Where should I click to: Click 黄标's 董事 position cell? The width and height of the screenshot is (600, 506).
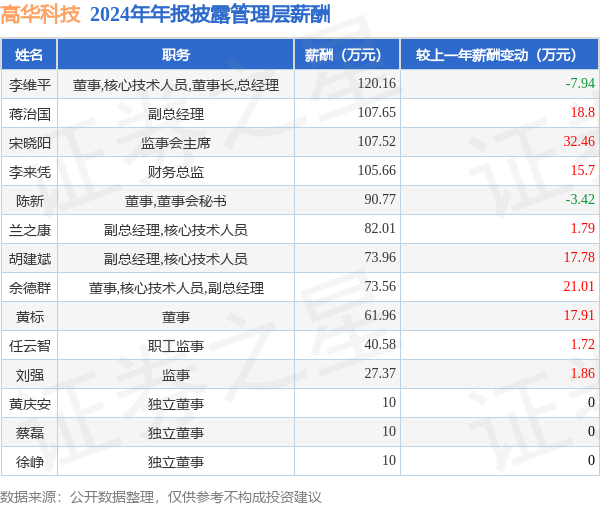(176, 317)
